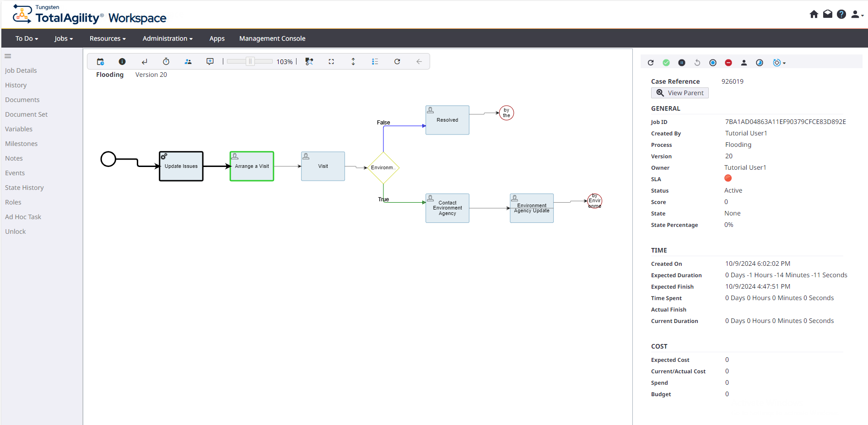Toggle the list view icon in toolbar
The image size is (868, 425).
375,62
